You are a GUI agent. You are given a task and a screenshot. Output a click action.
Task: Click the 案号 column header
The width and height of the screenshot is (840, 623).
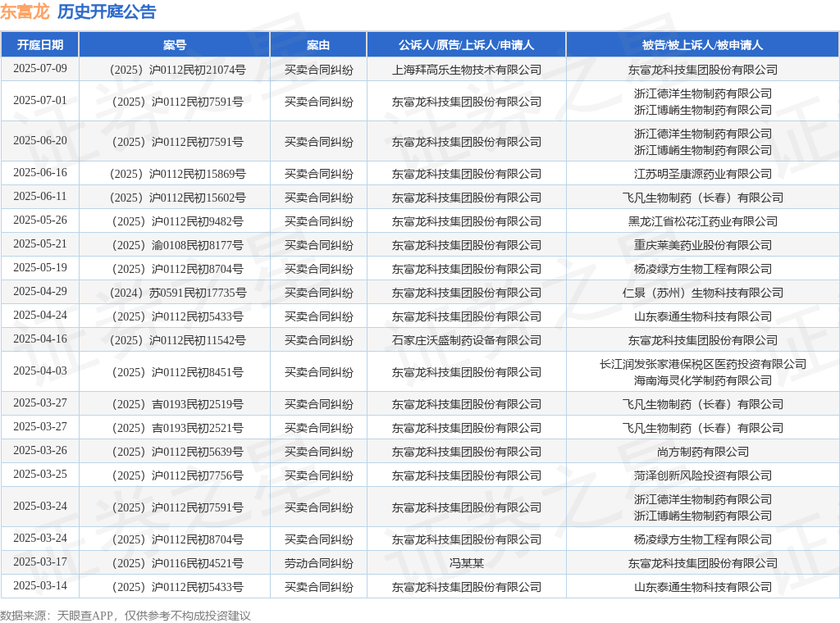(x=175, y=45)
